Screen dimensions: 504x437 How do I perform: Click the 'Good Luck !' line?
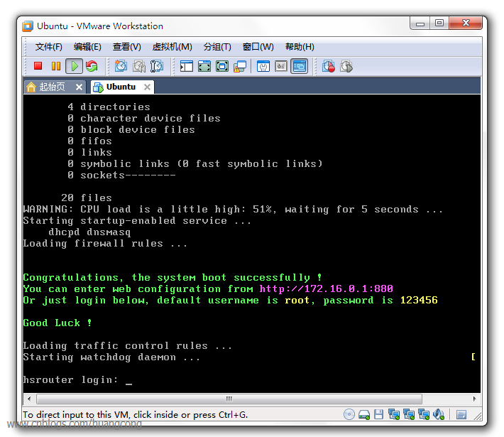pos(57,323)
